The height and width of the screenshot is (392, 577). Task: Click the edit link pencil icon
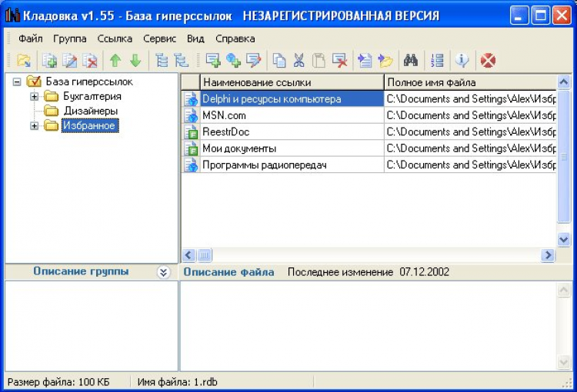tap(254, 60)
